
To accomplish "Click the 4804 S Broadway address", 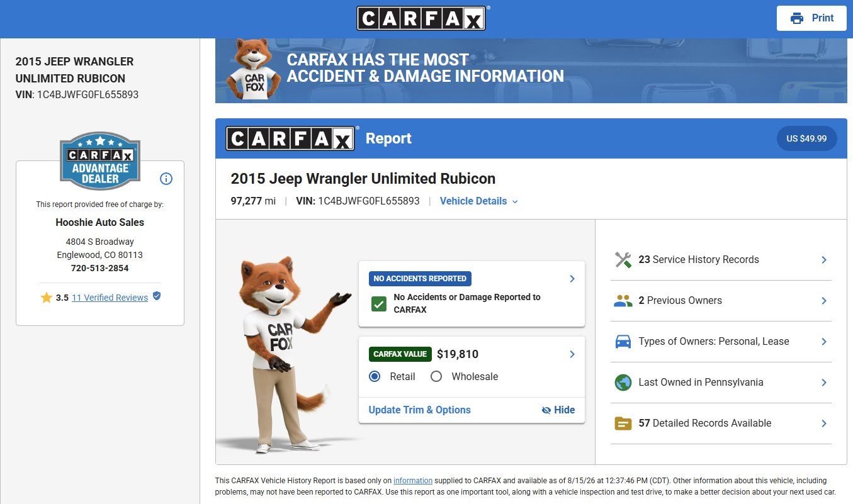I will coord(99,242).
